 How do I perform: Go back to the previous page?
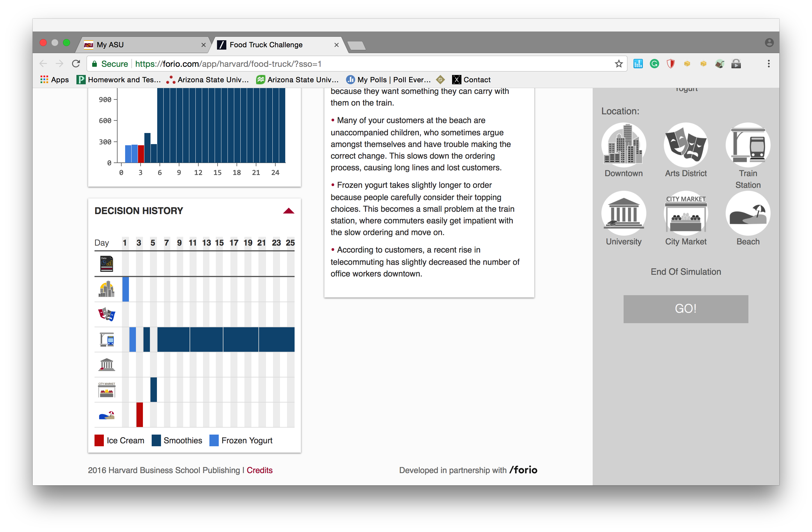pos(43,64)
